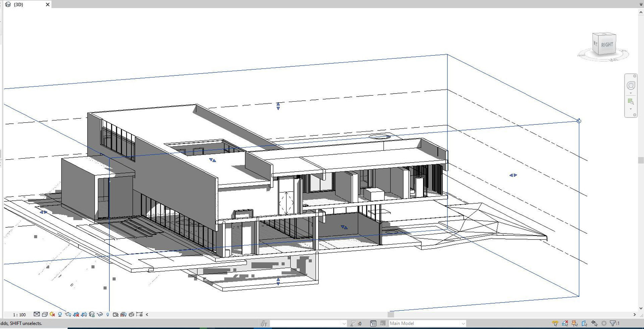Open Editing Requests showing :0
This screenshot has height=329, width=644.
tap(356, 323)
